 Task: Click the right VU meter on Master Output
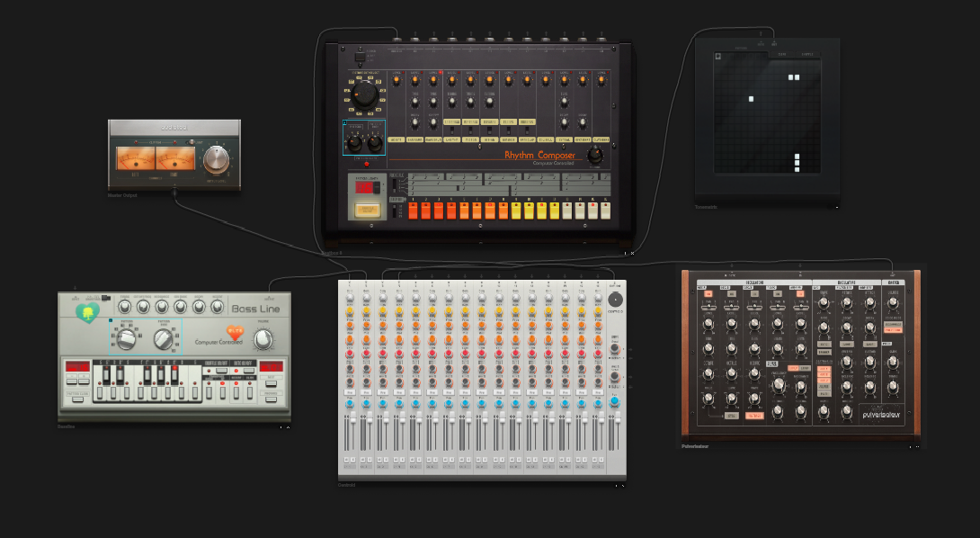175,158
